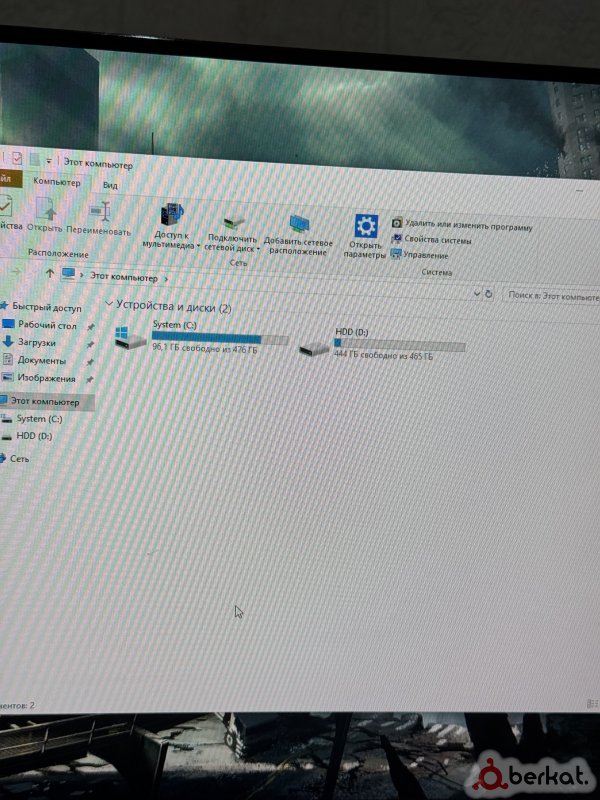Click Map network drive (Подключить сетевой диск) icon
Screen dimensions: 600x800
(233, 221)
